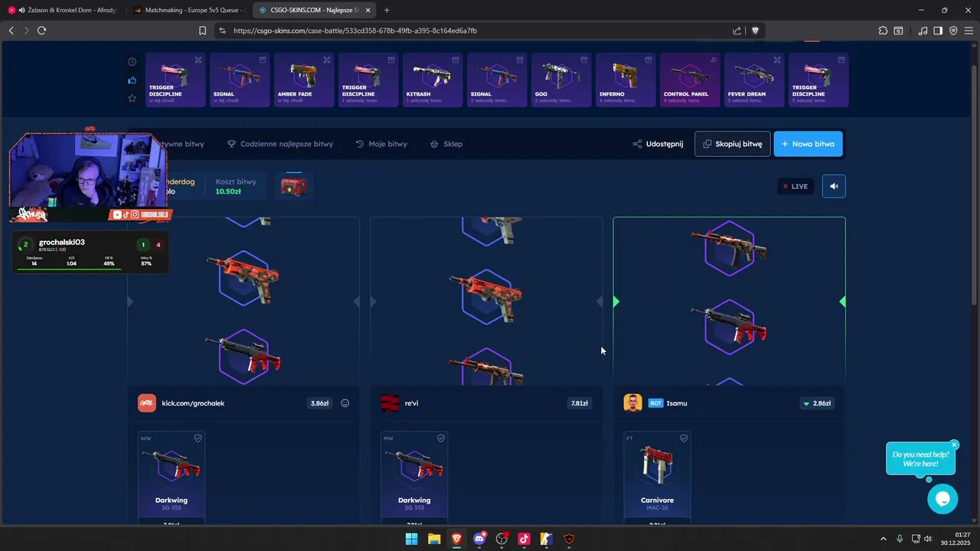Open Discord from the taskbar
980x551 pixels.
479,539
